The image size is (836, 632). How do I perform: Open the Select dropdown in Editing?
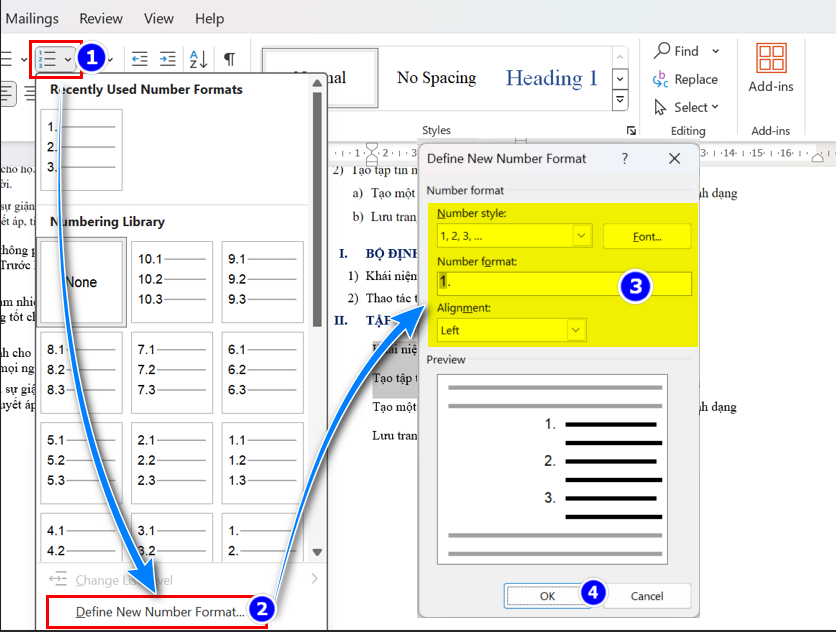[689, 107]
